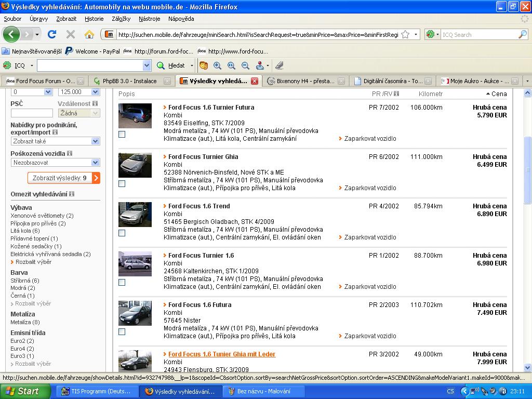This screenshot has height=399, width=532.
Task: Expand the Výbava list with Rozbalit výběr
Action: pyautogui.click(x=33, y=262)
